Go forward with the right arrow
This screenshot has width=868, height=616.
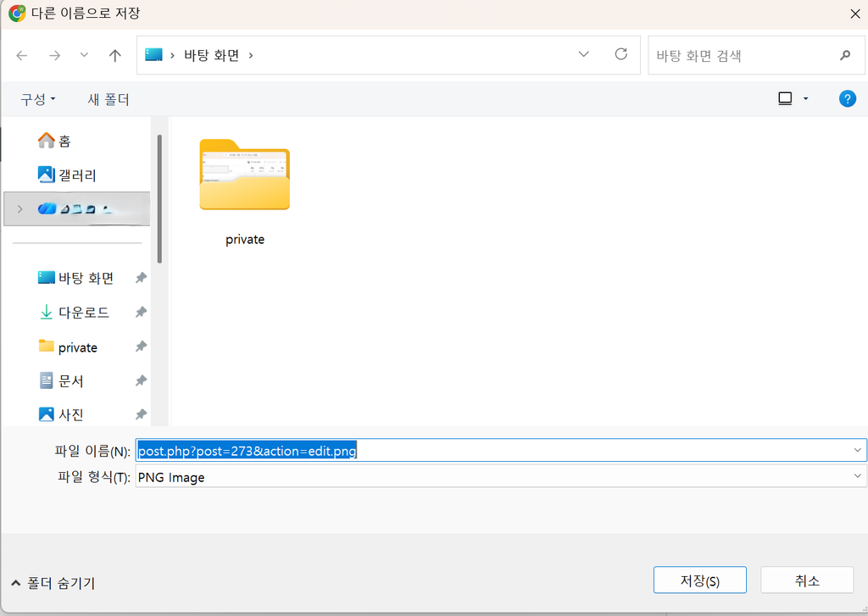tap(54, 55)
